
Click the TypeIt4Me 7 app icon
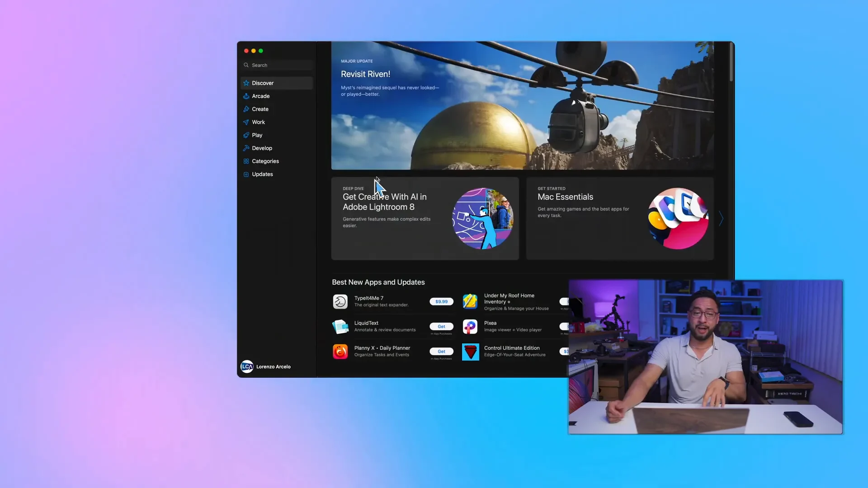tap(340, 302)
